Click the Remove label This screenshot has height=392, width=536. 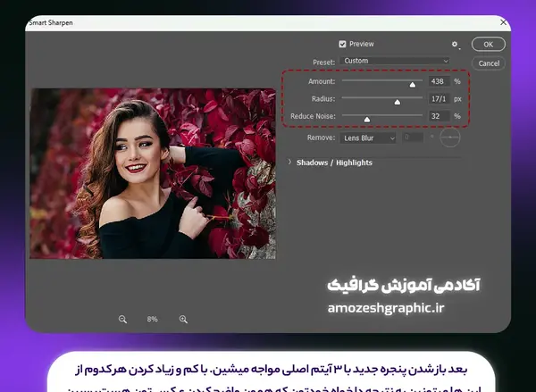coord(321,138)
